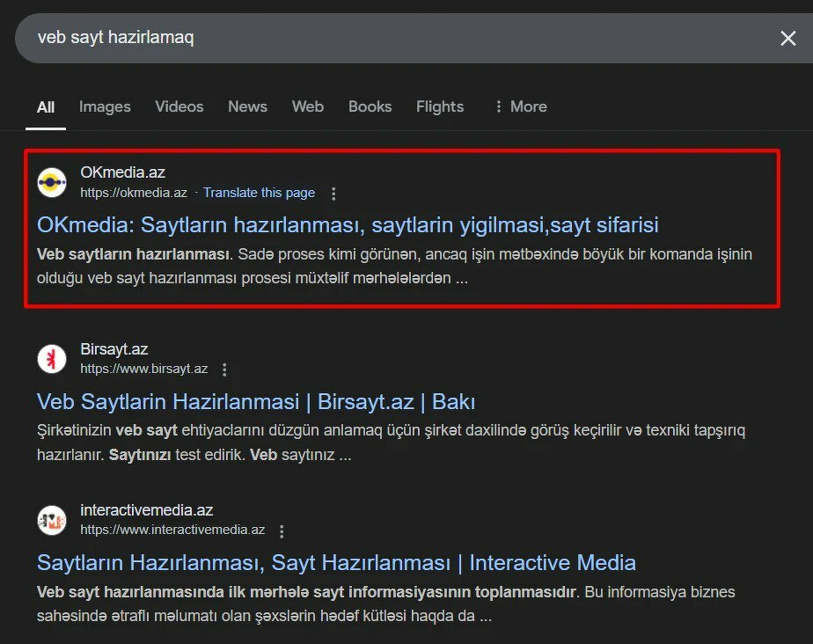
Task: Open the Flights tab
Action: pyautogui.click(x=439, y=106)
